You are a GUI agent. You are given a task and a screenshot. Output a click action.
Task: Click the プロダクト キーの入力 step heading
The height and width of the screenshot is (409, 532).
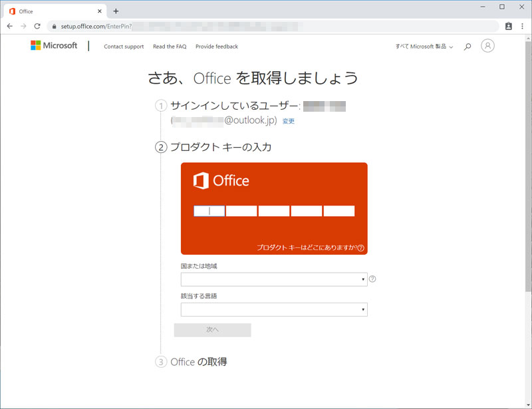click(221, 148)
